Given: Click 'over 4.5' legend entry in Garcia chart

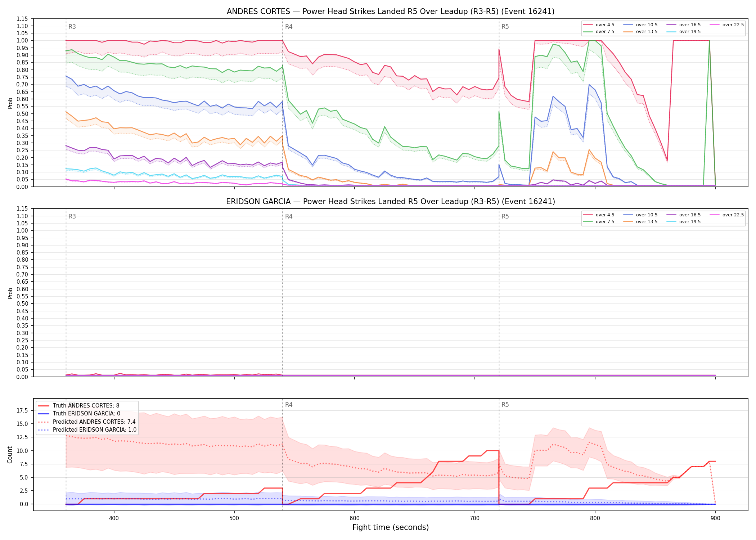Looking at the screenshot, I should click(x=599, y=215).
